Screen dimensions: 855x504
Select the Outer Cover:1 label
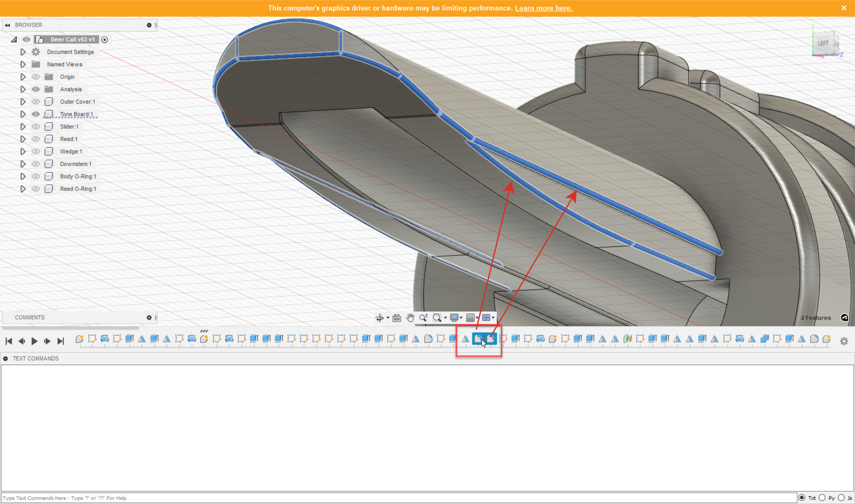click(78, 102)
